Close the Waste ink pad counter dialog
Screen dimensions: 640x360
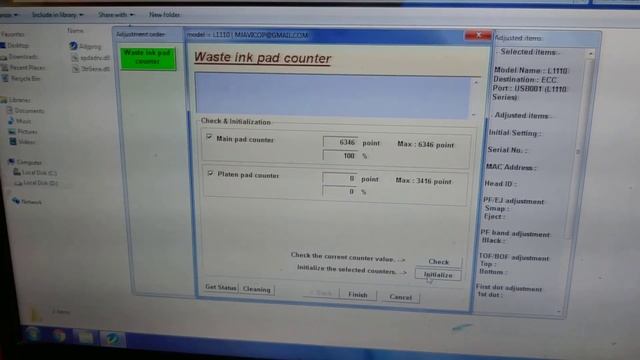[478, 36]
